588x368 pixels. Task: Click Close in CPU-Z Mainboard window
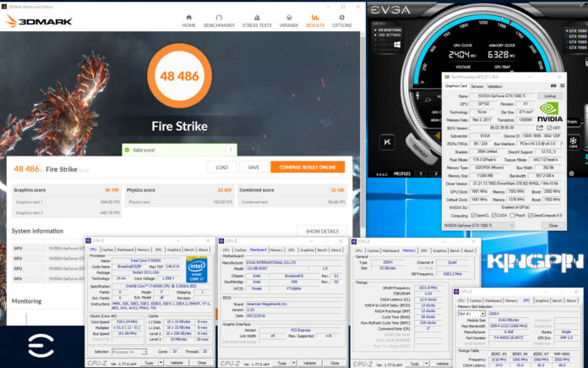click(x=335, y=363)
